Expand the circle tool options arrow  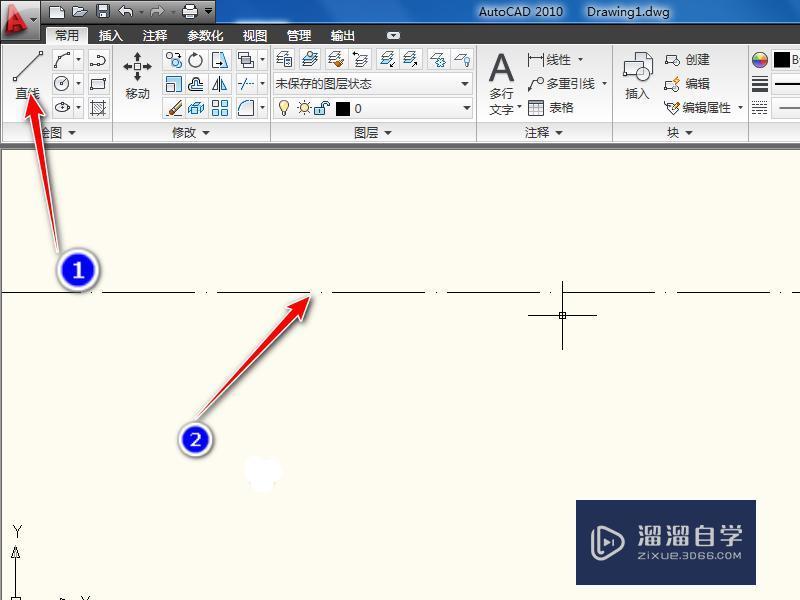coord(78,84)
